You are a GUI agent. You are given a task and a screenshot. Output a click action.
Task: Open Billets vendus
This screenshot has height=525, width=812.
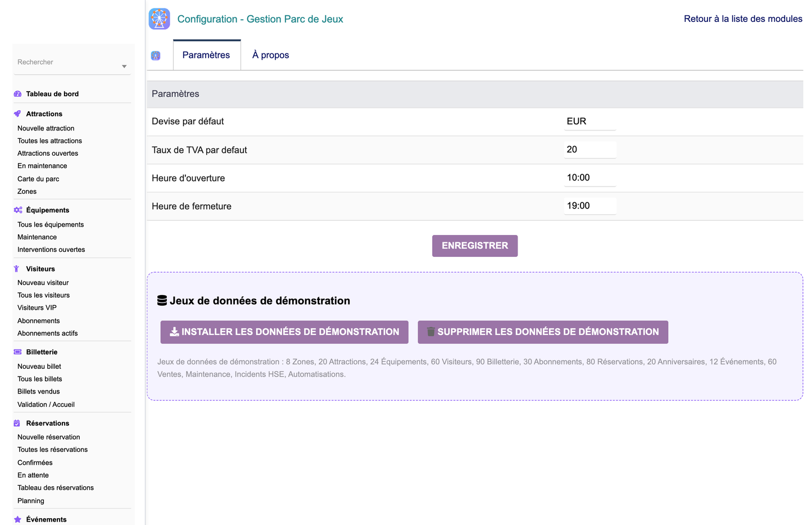pos(39,392)
